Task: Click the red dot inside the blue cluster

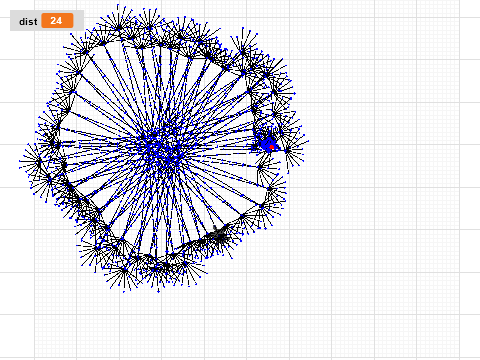Action: (272, 147)
